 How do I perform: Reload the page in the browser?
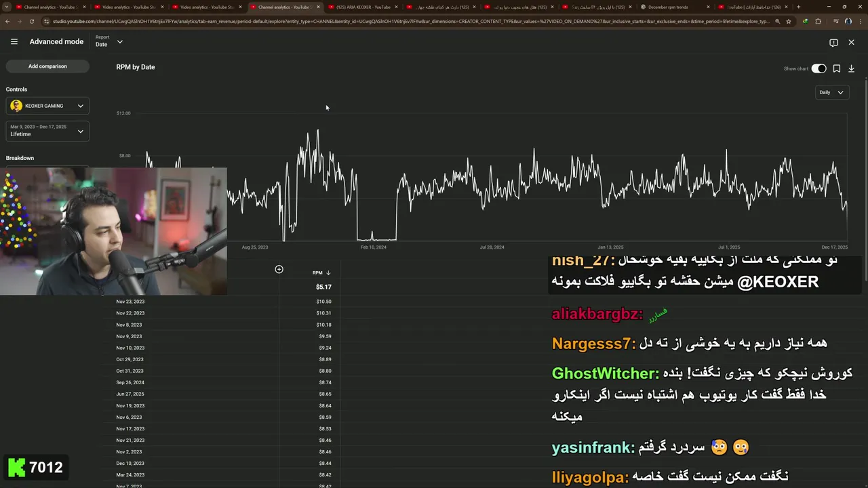32,21
